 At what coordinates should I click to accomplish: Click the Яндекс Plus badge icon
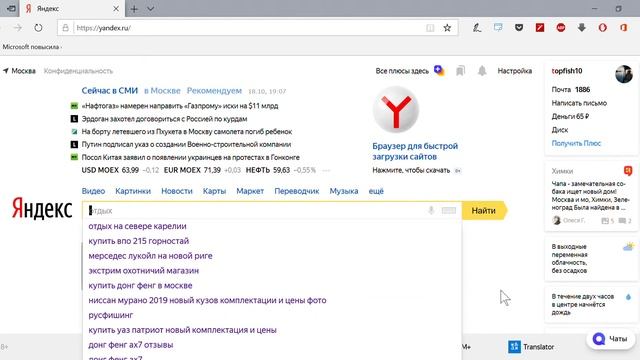point(439,71)
